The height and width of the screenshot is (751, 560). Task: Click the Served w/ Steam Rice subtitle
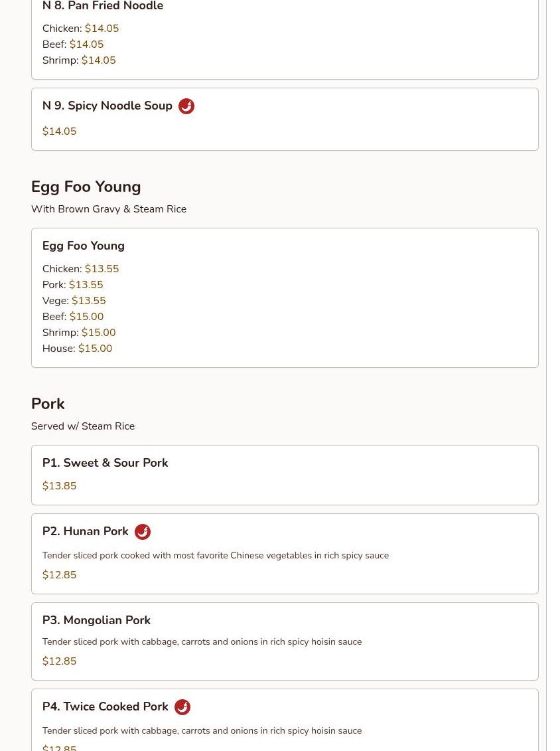(83, 426)
